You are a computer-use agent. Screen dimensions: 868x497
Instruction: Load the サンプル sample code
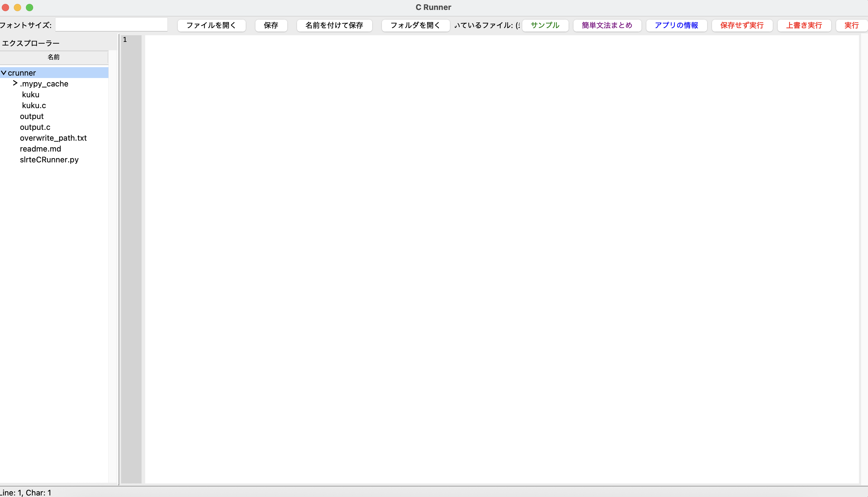coord(545,25)
